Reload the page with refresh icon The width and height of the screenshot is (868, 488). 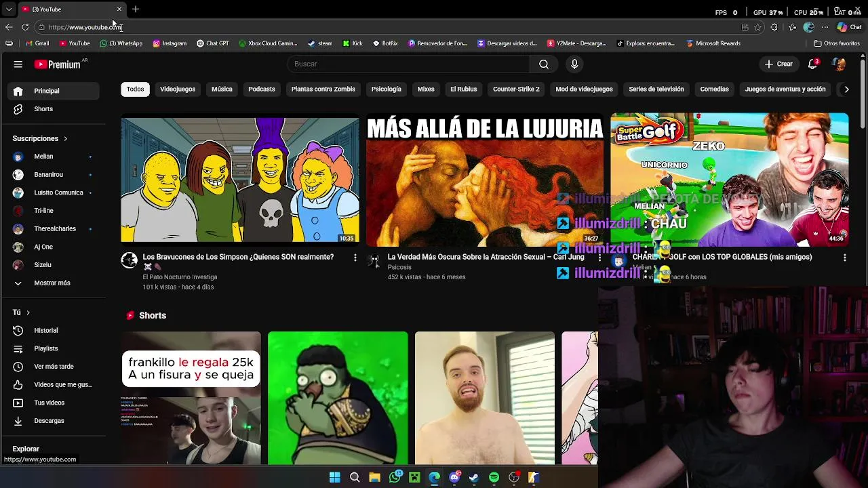[x=25, y=27]
